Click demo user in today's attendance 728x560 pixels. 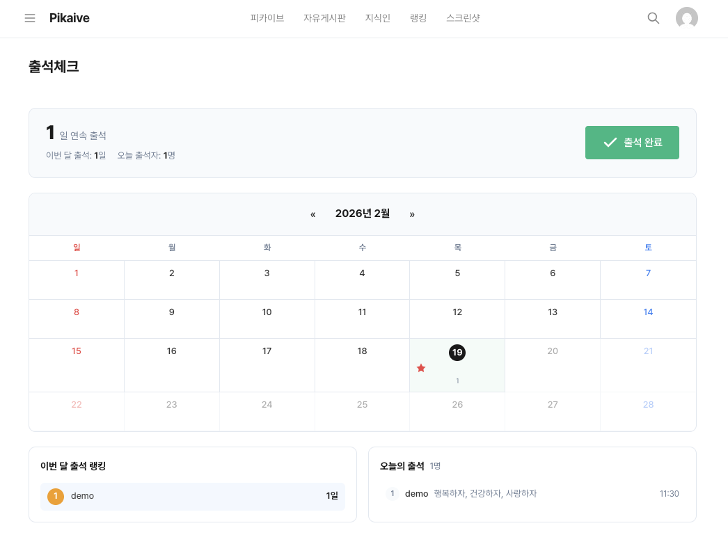416,494
